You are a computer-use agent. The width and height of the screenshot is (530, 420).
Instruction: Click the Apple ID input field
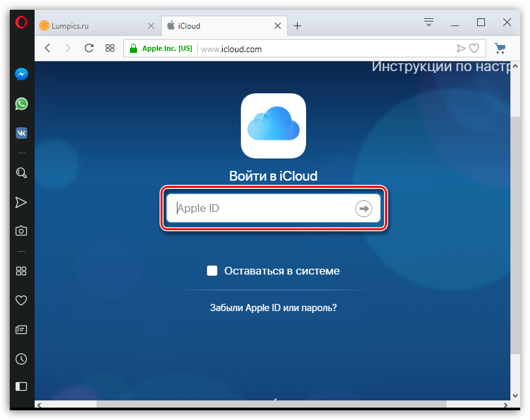(261, 209)
